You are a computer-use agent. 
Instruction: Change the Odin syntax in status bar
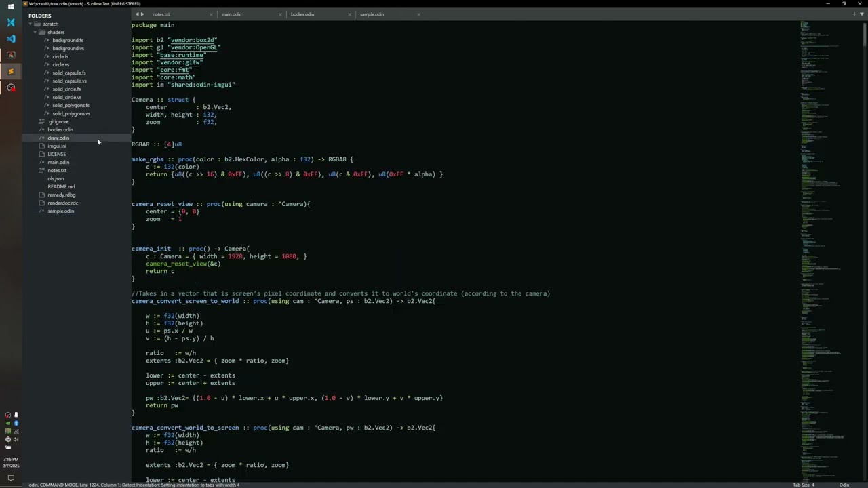[844, 485]
